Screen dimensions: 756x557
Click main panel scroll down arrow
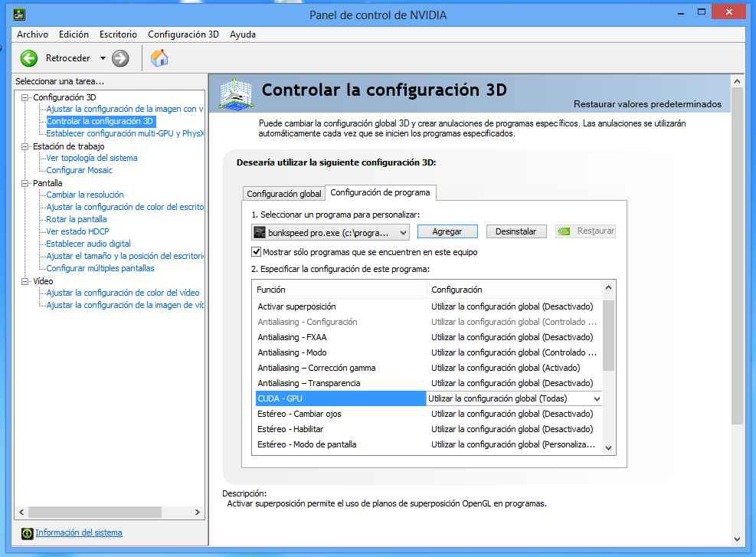(737, 539)
